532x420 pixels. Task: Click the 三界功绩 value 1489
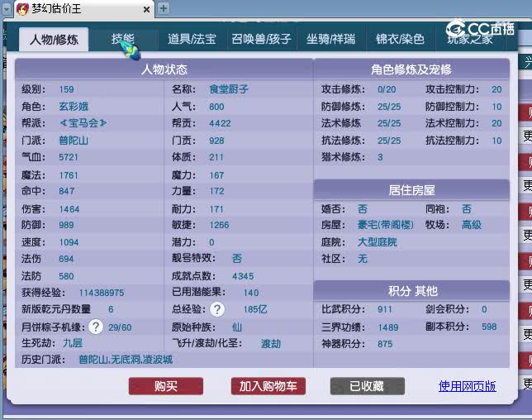(x=388, y=327)
